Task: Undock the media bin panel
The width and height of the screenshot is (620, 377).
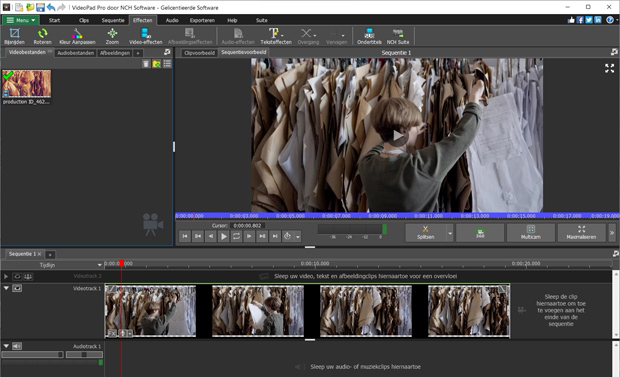Action: point(167,52)
